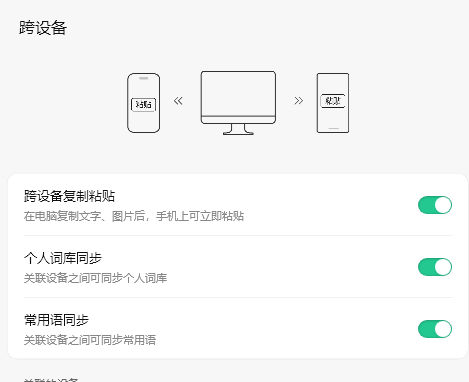This screenshot has width=469, height=382.
Task: Turn off the 个人词库同步 toggle
Action: 435,267
